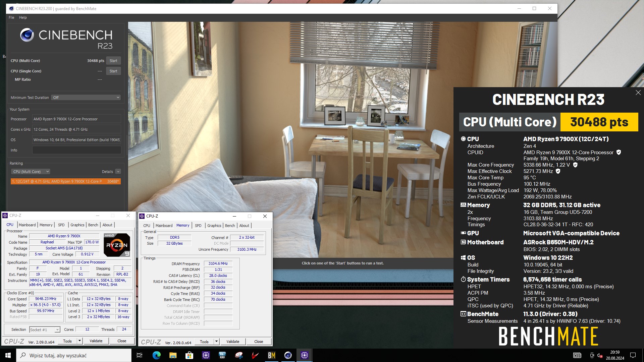Click the Windows OS icon in BenchMate panel
This screenshot has height=362, width=644.
(463, 258)
